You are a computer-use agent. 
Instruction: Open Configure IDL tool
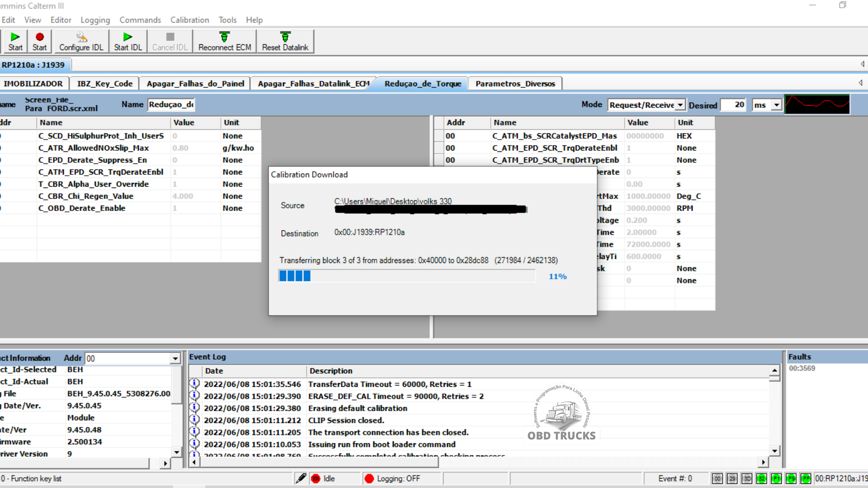point(81,41)
